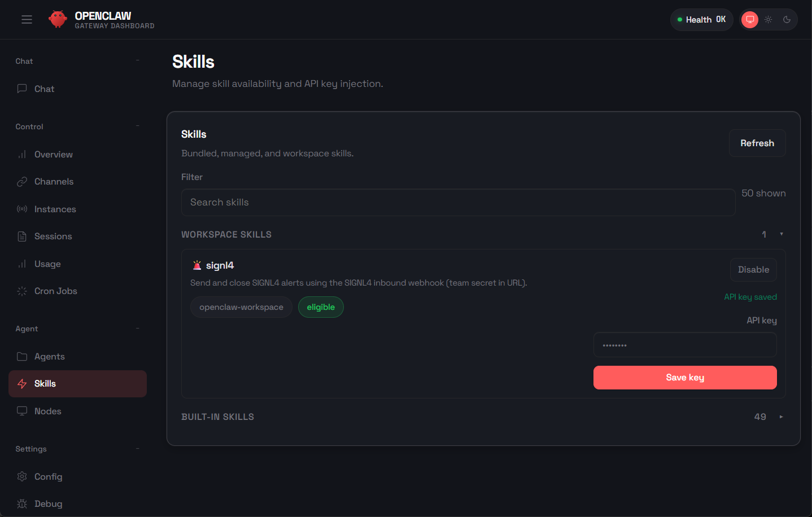Viewport: 812px width, 517px height.
Task: Go to Channels in sidebar
Action: pyautogui.click(x=54, y=182)
